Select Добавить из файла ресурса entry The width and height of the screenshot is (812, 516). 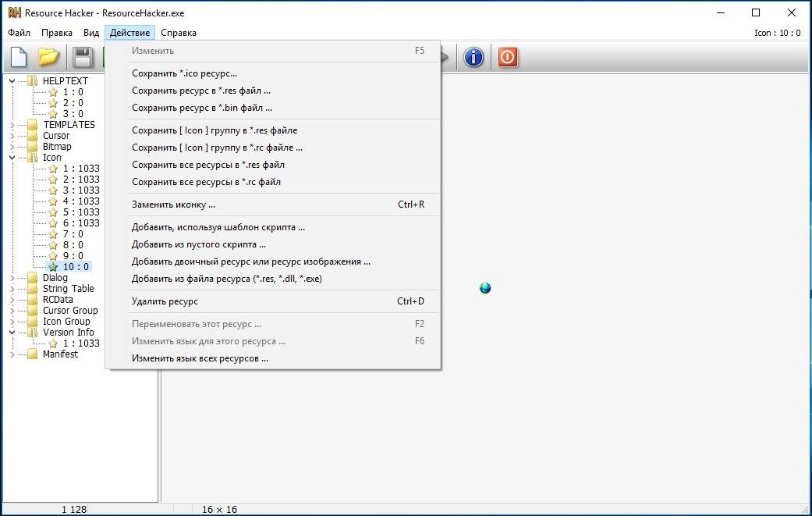(273, 279)
